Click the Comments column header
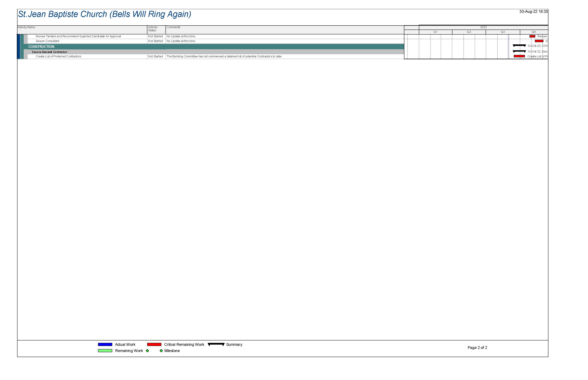588x380 pixels. click(173, 27)
